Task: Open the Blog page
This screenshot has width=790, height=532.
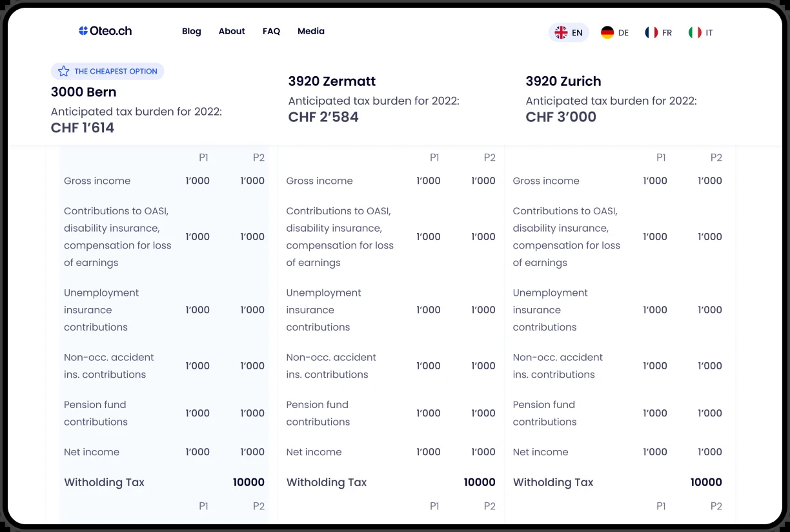Action: 192,31
